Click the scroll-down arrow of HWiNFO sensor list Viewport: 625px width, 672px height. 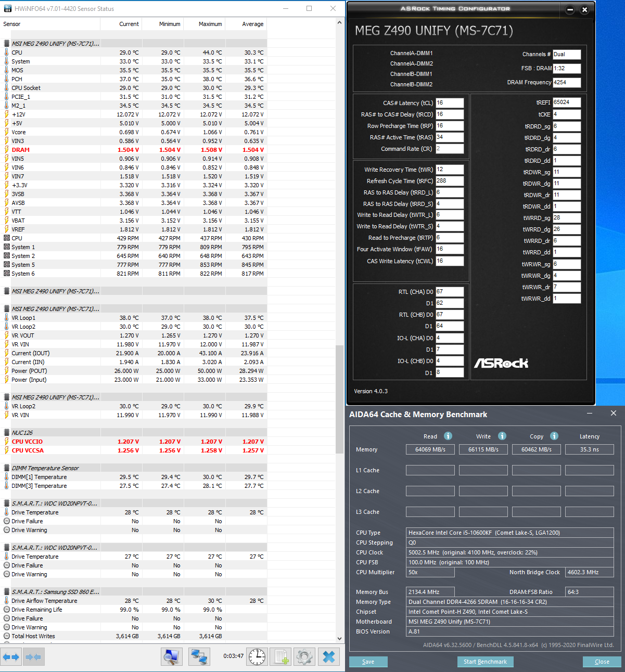click(340, 639)
